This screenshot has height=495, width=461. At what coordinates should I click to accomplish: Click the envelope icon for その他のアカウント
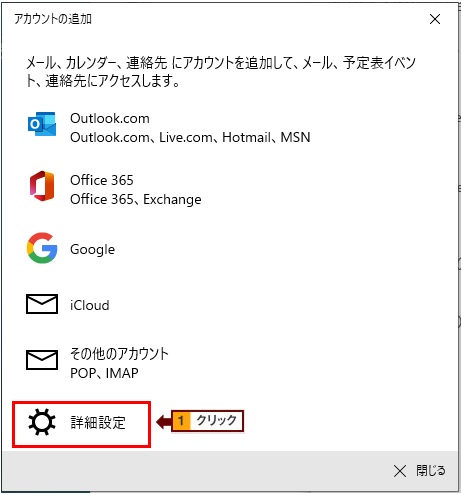[42, 360]
